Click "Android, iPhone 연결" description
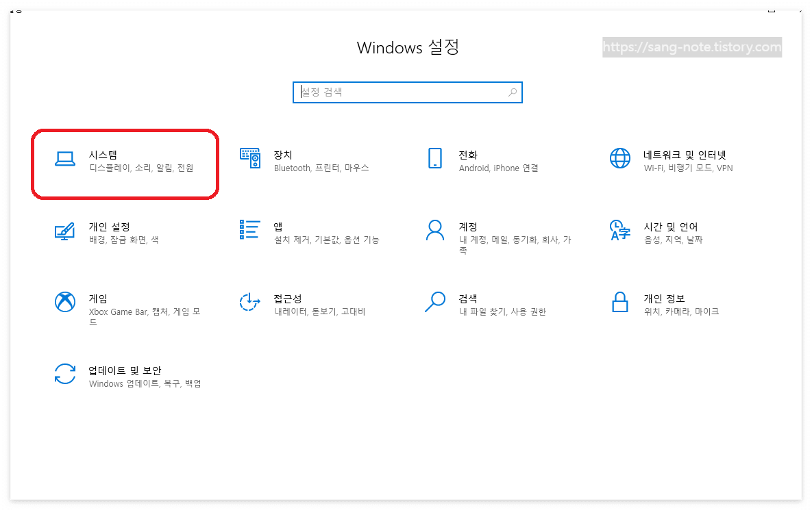Viewport: 812px width, 510px height. coord(498,168)
